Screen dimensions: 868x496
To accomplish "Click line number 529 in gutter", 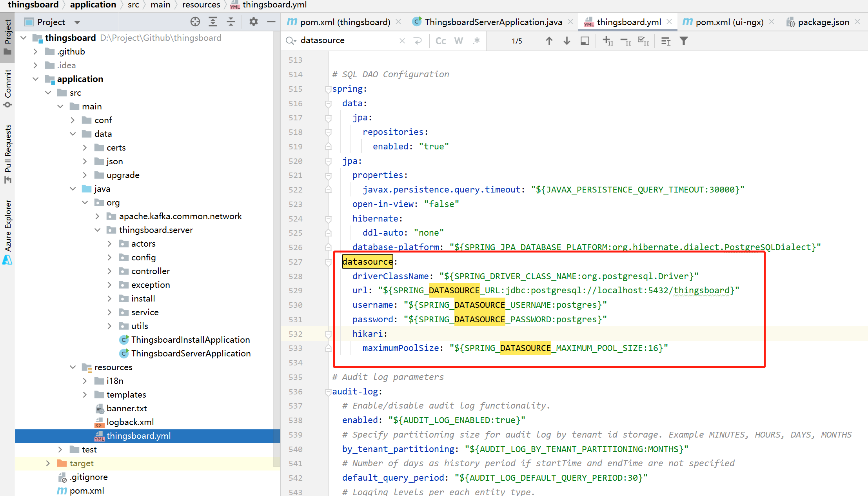I will [296, 291].
